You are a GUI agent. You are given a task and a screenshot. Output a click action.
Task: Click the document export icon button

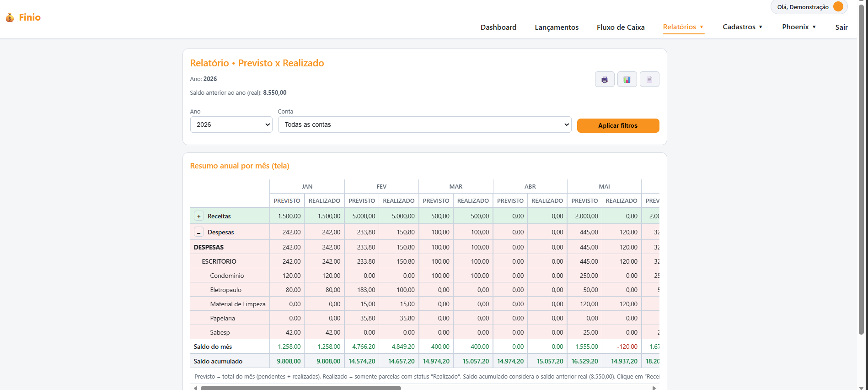649,79
